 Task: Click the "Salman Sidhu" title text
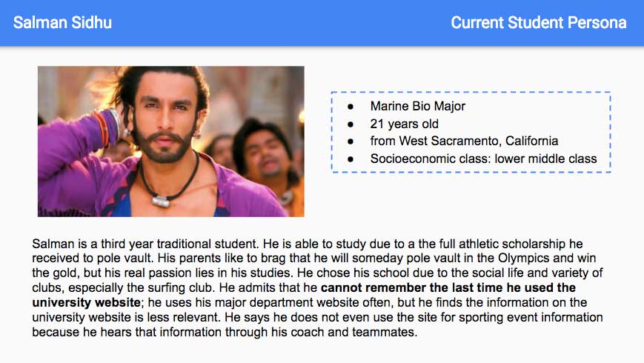click(62, 22)
